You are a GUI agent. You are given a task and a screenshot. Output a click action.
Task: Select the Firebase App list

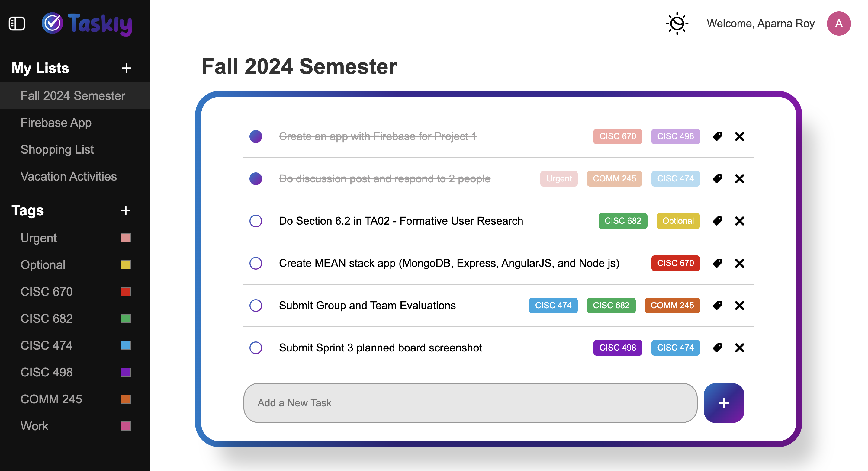[56, 123]
